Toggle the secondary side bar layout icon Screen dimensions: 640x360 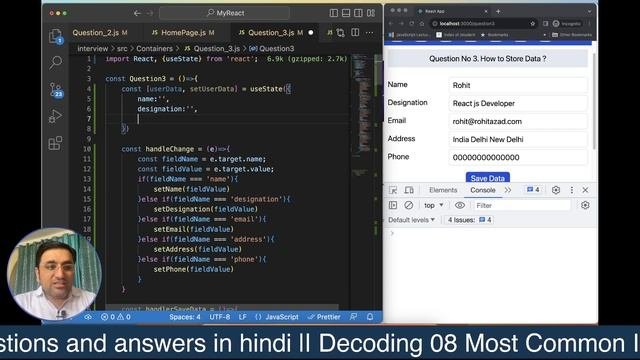(x=358, y=13)
